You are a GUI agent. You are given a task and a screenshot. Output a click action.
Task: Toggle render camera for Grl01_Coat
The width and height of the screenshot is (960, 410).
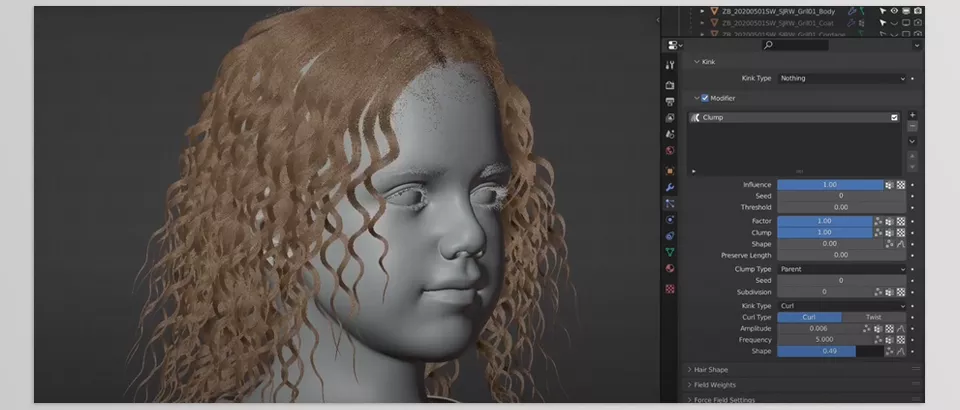point(918,23)
